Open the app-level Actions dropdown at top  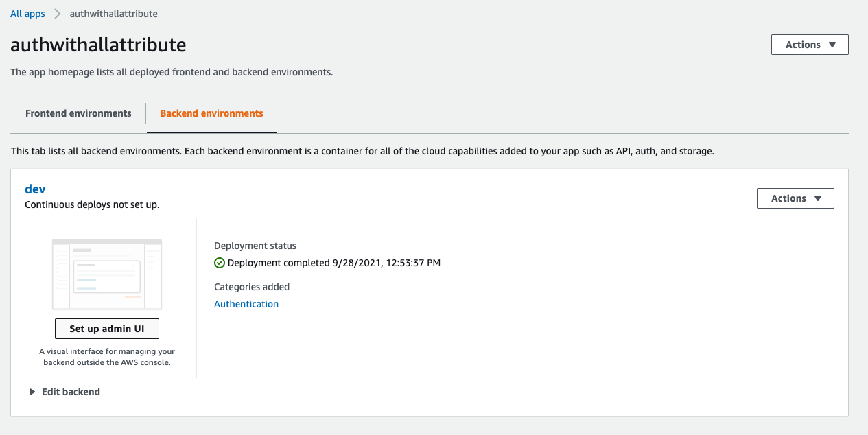pyautogui.click(x=810, y=45)
